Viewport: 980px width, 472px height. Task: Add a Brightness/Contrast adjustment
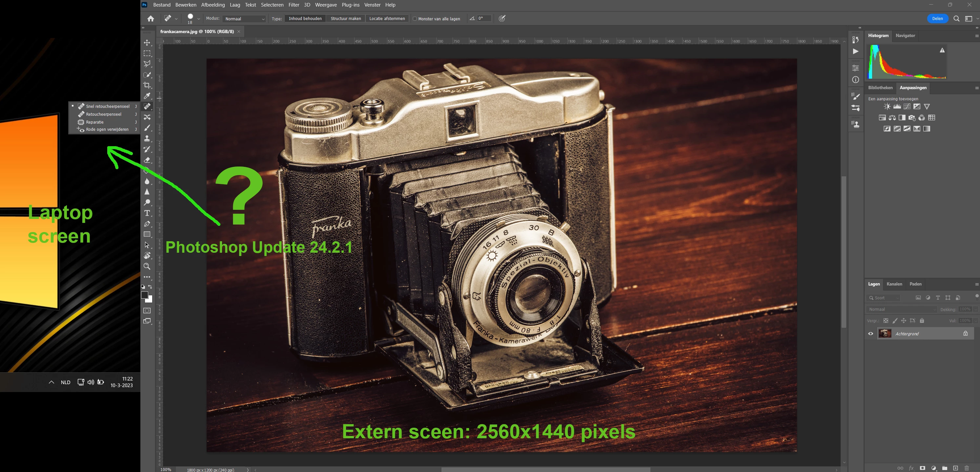[887, 107]
